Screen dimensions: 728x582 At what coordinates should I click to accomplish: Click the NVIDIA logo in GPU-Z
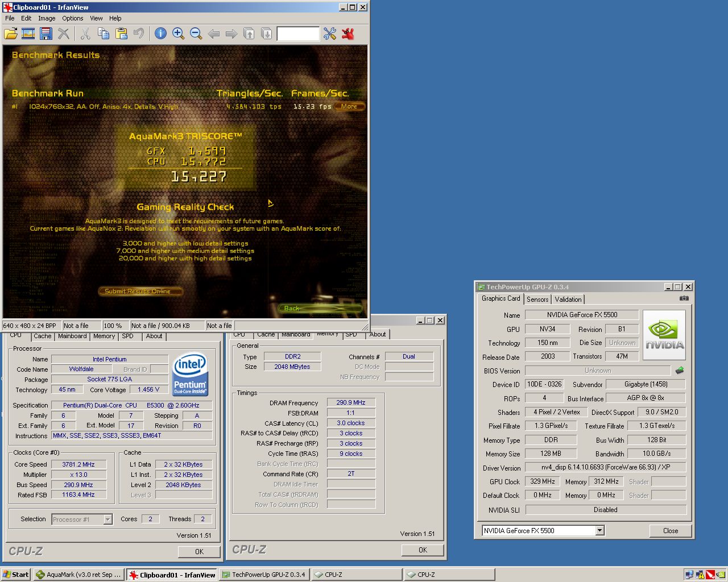664,335
